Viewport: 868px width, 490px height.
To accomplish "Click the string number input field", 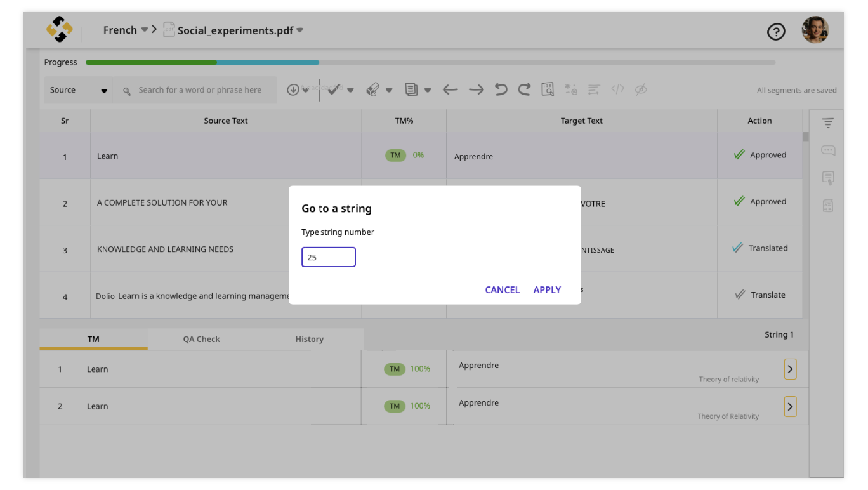I will 329,257.
